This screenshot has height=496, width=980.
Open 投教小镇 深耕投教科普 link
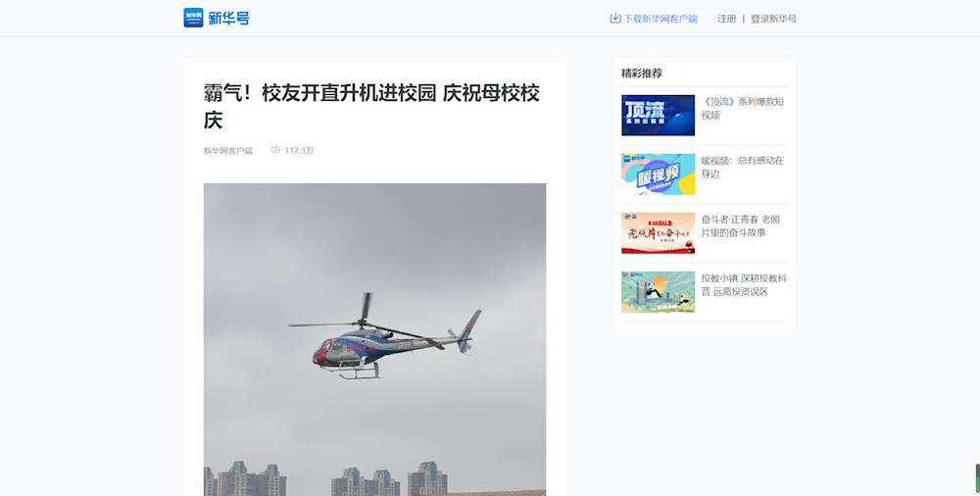(x=744, y=284)
